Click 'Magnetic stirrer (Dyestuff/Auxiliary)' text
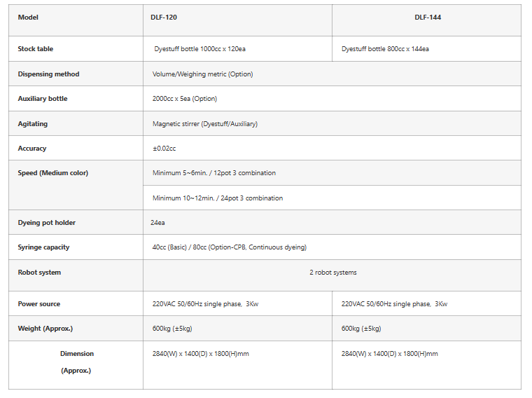The image size is (532, 398). (205, 124)
